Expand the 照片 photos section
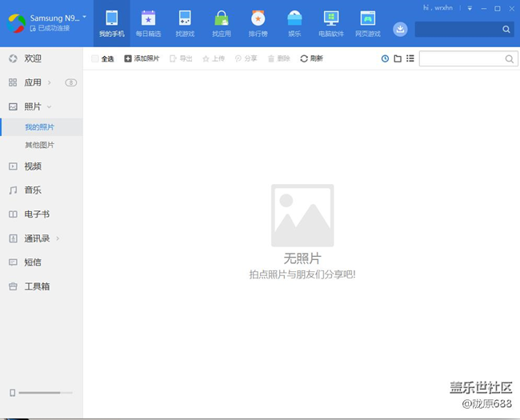This screenshot has width=520, height=420. tap(33, 106)
